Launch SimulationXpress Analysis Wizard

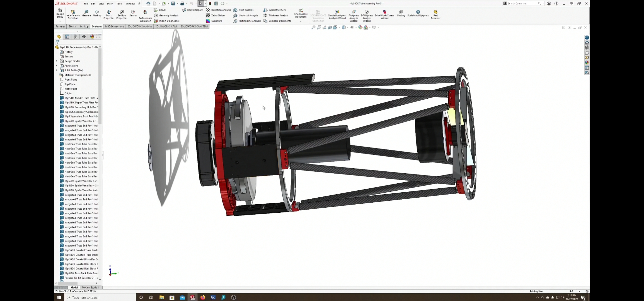click(x=337, y=14)
